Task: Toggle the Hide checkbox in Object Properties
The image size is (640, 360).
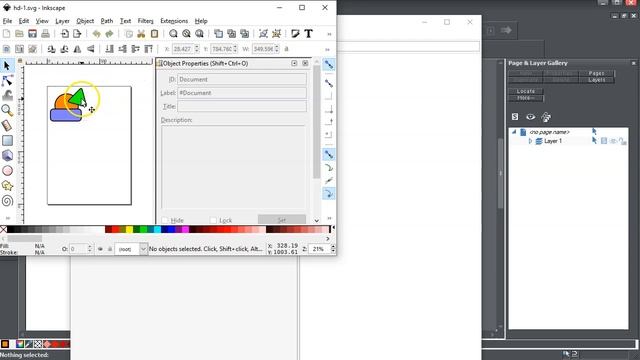Action: tap(165, 220)
